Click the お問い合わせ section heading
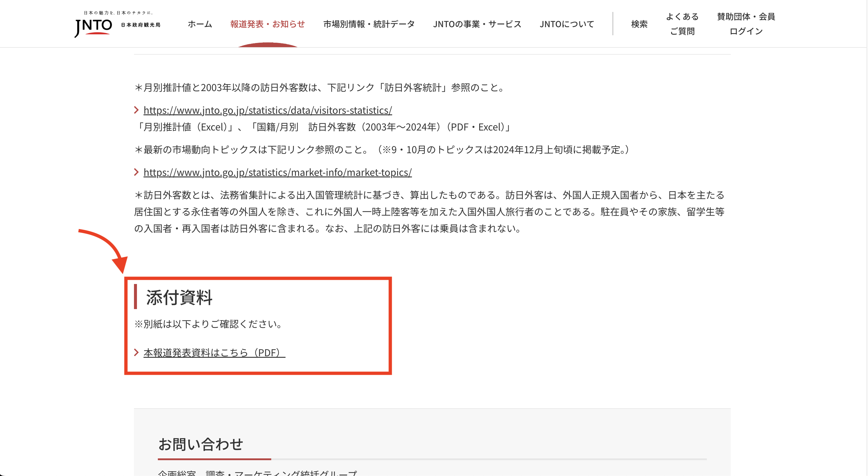The height and width of the screenshot is (476, 868). 201,444
